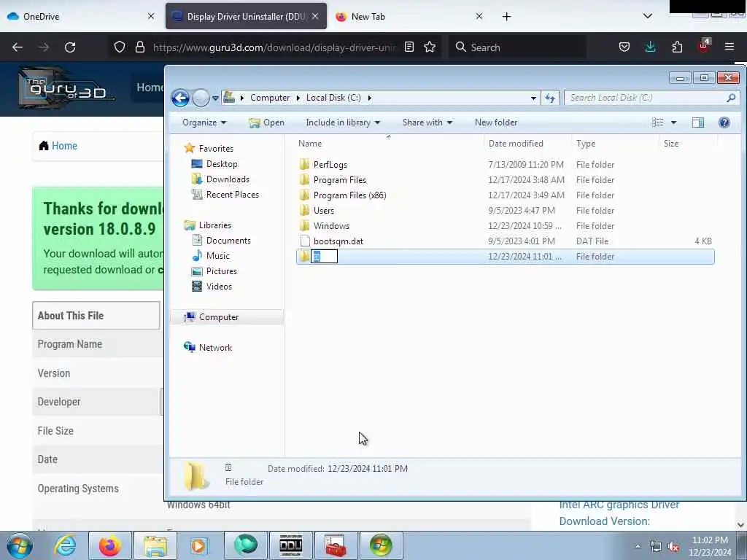Click the Explorer Forward arrow button
This screenshot has height=560, width=747.
pyautogui.click(x=201, y=98)
